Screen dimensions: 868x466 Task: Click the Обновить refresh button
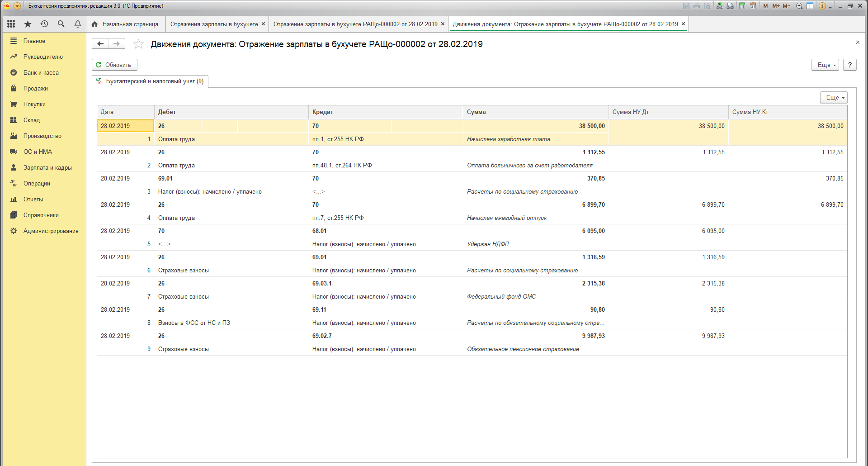tap(114, 65)
